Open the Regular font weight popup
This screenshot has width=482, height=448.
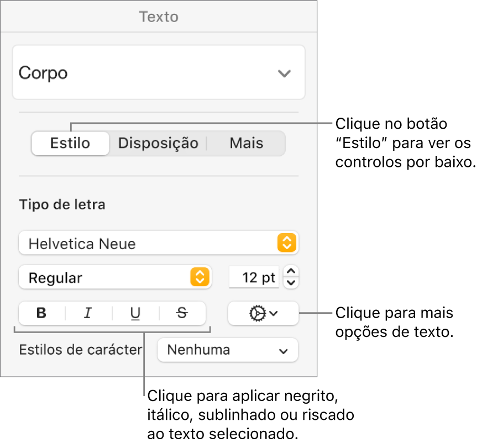point(116,277)
